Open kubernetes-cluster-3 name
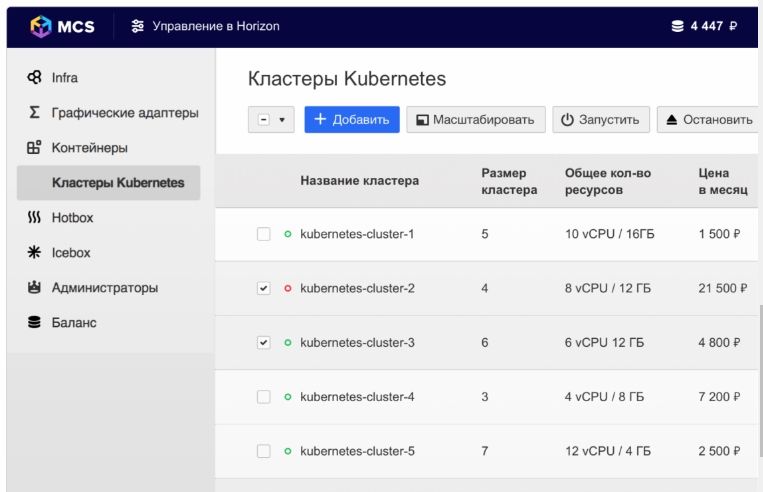The height and width of the screenshot is (492, 763). click(x=357, y=343)
